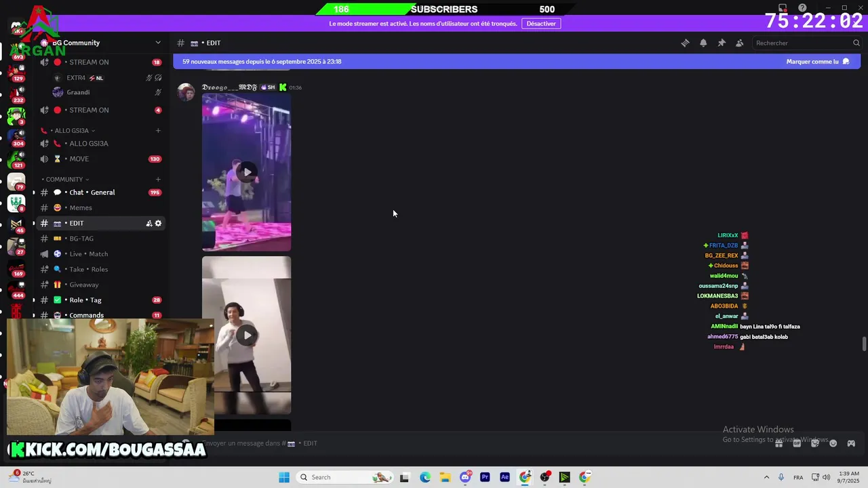
Task: Show pinned messages with the pin icon
Action: [x=722, y=43]
